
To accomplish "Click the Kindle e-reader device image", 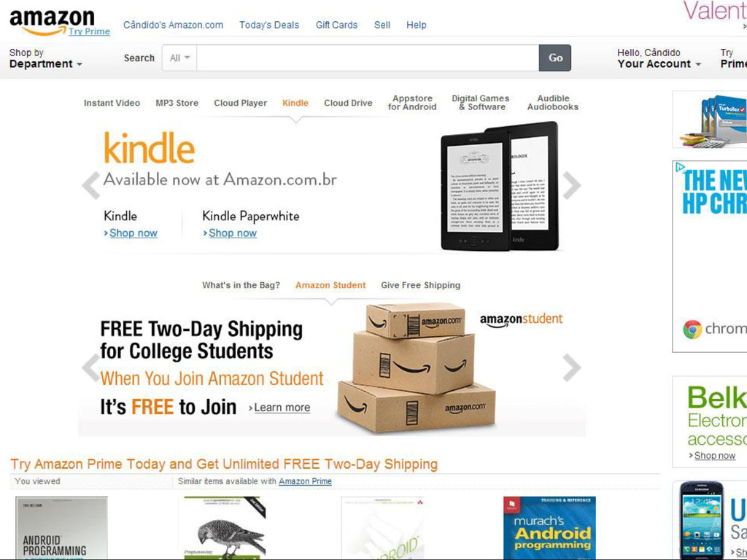I will (499, 186).
